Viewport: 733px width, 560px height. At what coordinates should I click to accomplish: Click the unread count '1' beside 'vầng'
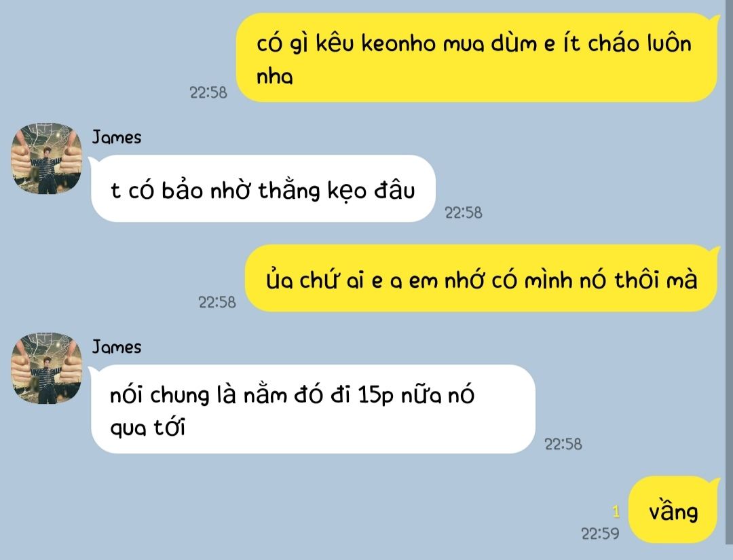pyautogui.click(x=616, y=512)
